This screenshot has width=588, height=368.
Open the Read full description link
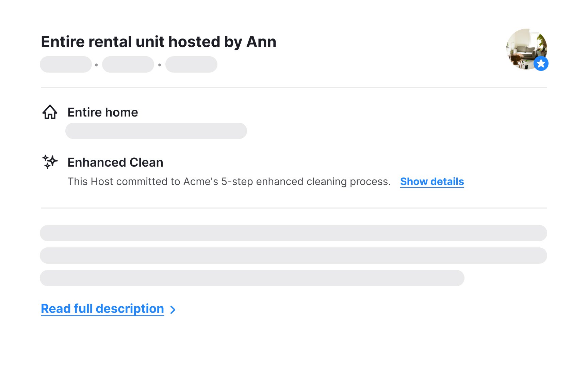coord(102,309)
